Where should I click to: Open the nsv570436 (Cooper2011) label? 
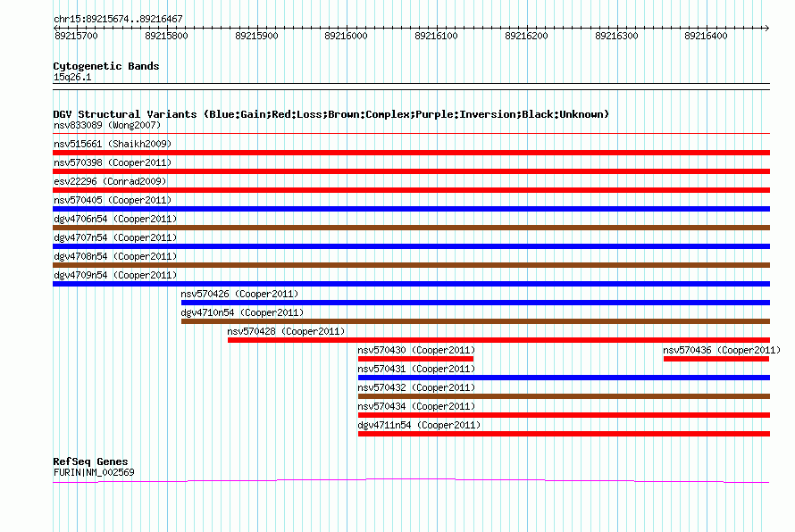click(x=722, y=350)
